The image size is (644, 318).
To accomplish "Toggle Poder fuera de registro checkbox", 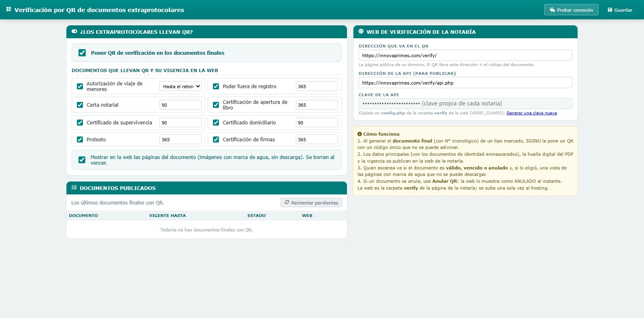I will pyautogui.click(x=216, y=86).
